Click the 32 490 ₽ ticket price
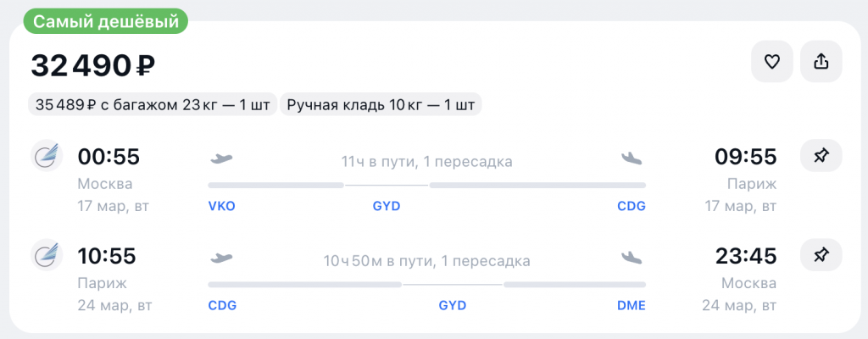Image resolution: width=868 pixels, height=339 pixels. pos(93,64)
